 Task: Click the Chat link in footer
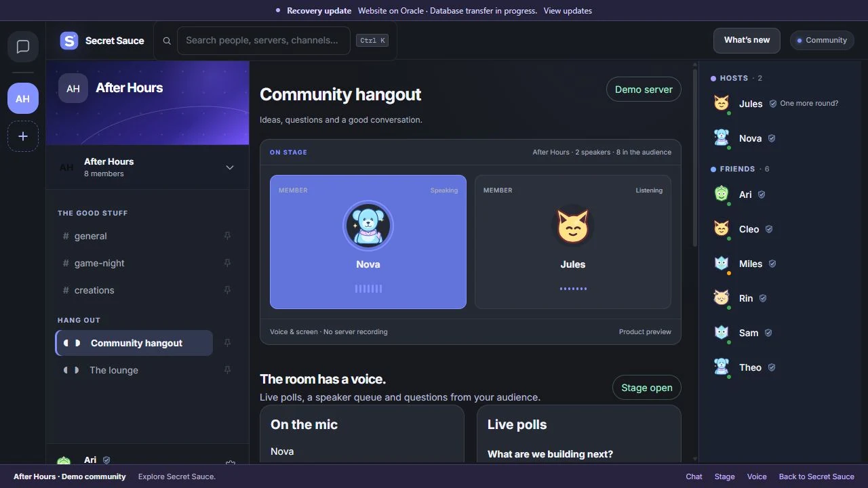[694, 476]
